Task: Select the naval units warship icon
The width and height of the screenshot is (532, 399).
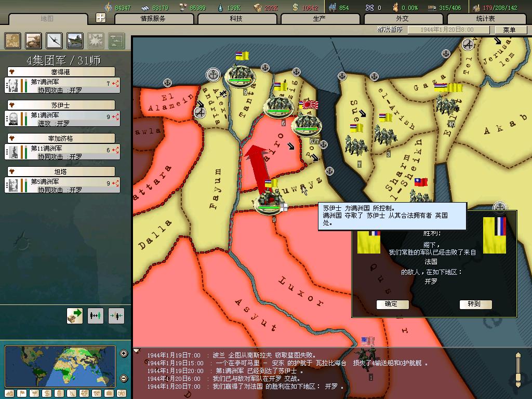Action: (75, 41)
